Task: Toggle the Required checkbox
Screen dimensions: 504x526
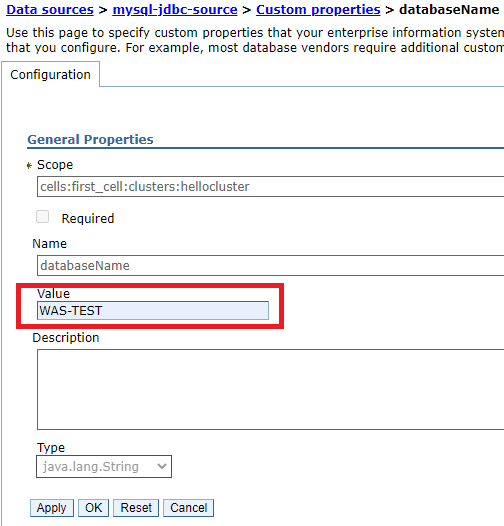Action: pos(43,217)
